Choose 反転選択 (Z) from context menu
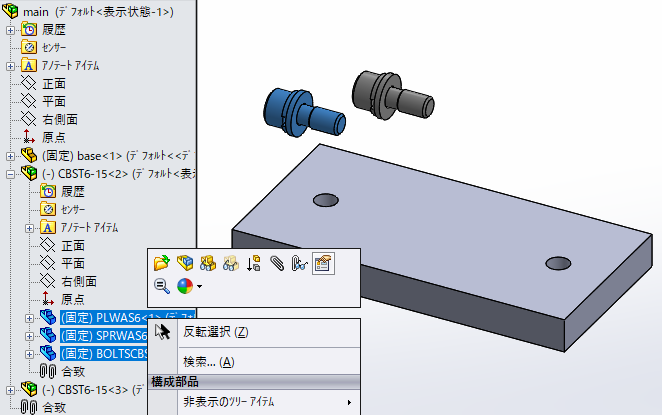662x415 pixels. tap(215, 332)
